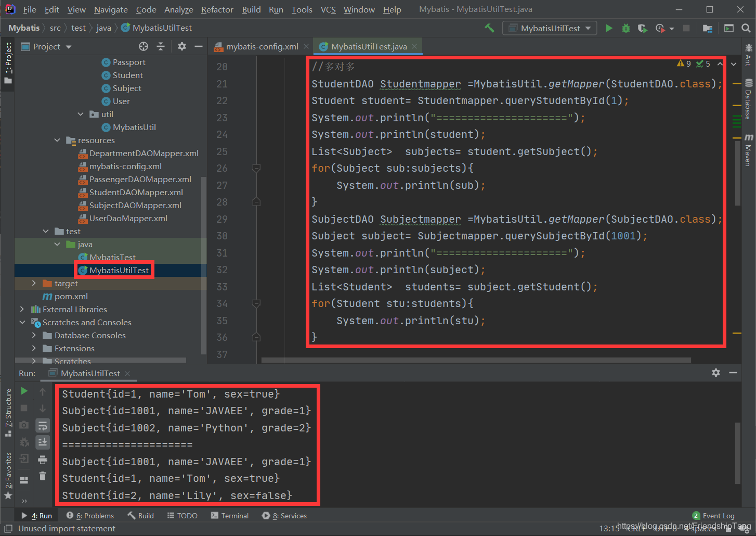
Task: Open the 8: Services tool window
Action: (284, 516)
